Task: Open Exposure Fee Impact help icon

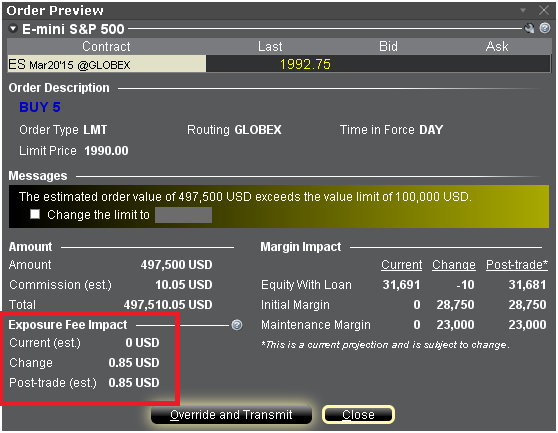Action: [x=237, y=325]
